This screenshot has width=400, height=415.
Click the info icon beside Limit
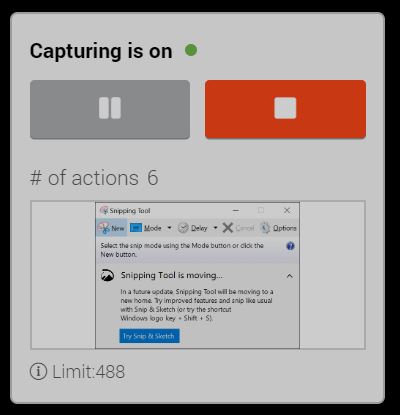point(39,371)
